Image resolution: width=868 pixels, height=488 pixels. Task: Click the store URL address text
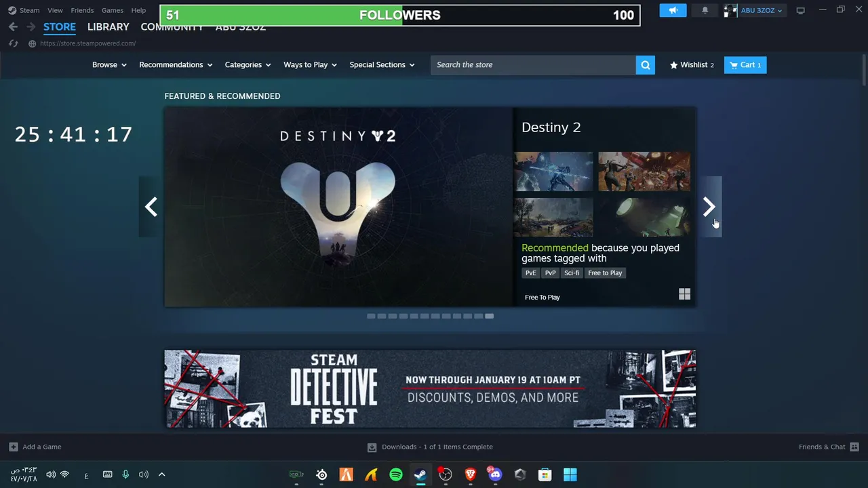[x=87, y=43]
